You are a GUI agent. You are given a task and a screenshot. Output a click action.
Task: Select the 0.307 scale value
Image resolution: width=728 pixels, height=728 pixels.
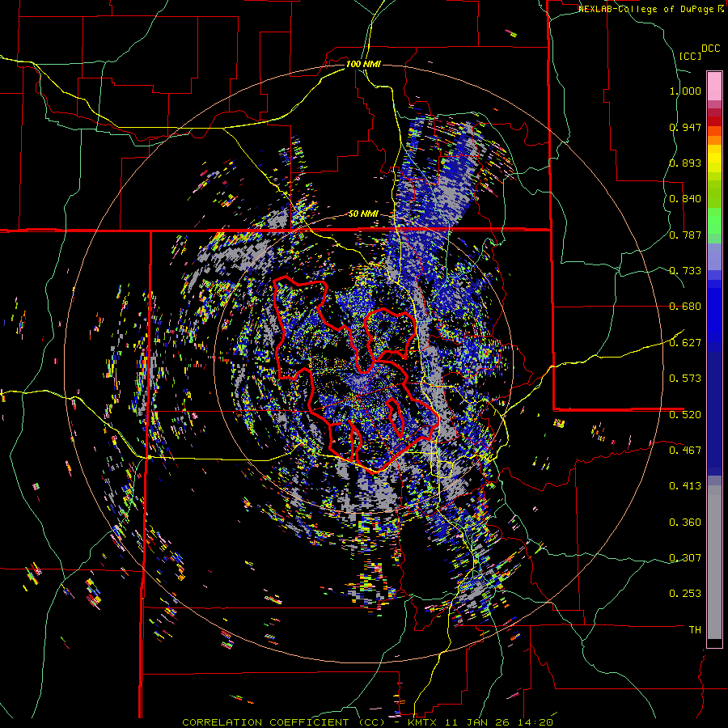tap(685, 557)
